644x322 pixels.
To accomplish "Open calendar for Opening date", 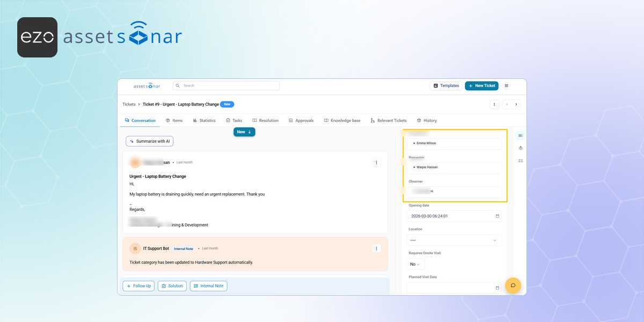I will click(x=497, y=216).
